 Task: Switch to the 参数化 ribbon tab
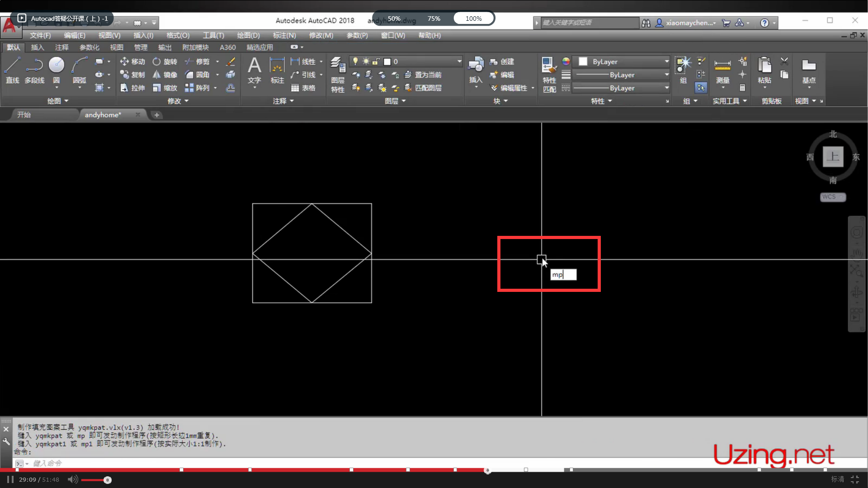(89, 47)
